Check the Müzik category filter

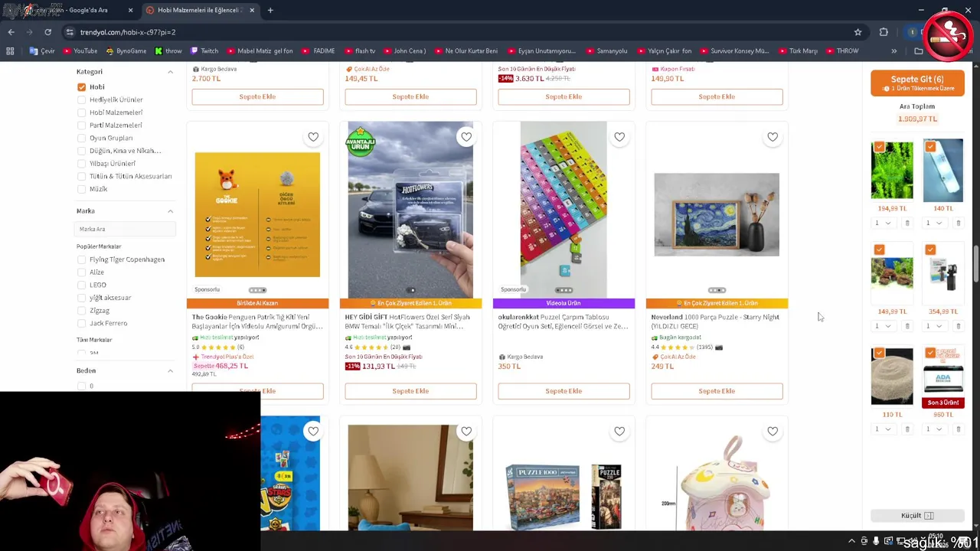click(x=81, y=189)
